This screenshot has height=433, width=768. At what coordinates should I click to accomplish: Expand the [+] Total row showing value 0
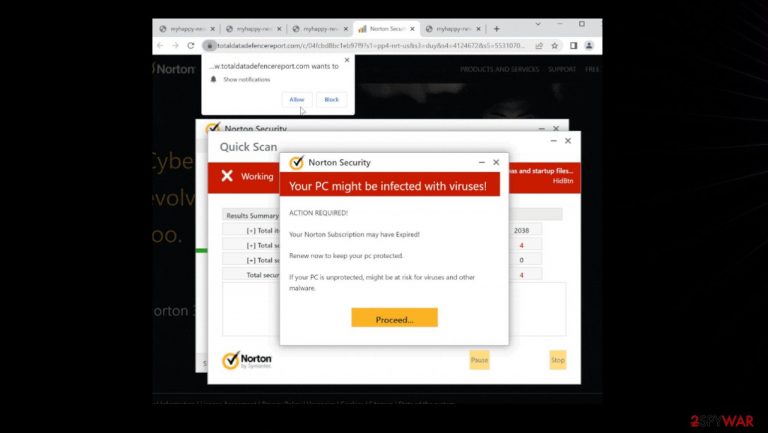click(251, 260)
